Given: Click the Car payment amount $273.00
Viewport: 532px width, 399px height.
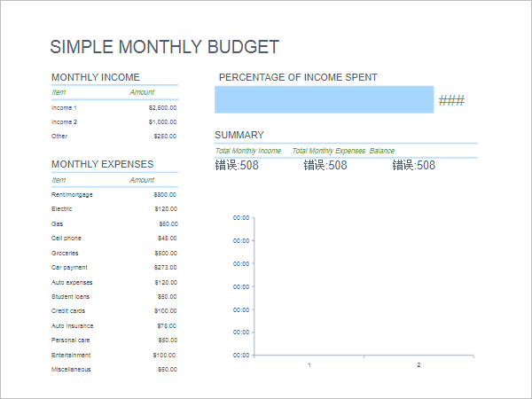Looking at the screenshot, I should point(165,267).
